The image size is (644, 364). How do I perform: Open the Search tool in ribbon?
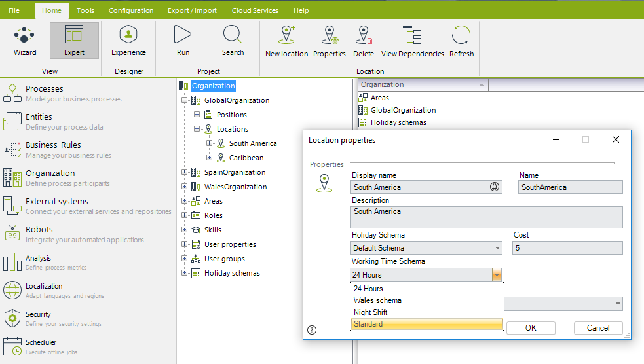point(233,41)
